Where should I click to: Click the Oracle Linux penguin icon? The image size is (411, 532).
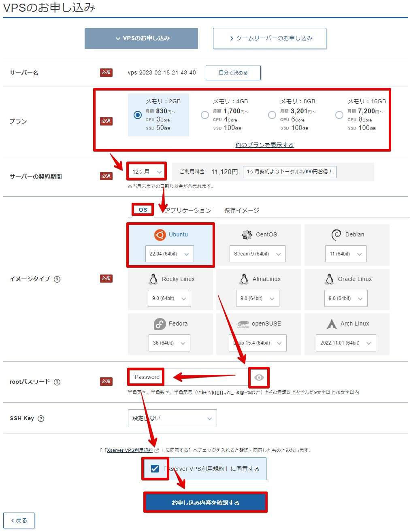click(x=329, y=279)
